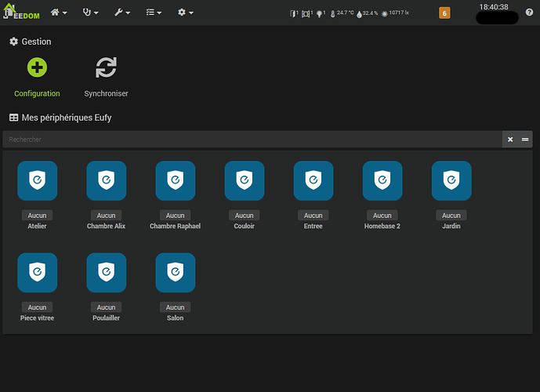
Task: Open the Analysis stethoscope menu
Action: click(91, 13)
